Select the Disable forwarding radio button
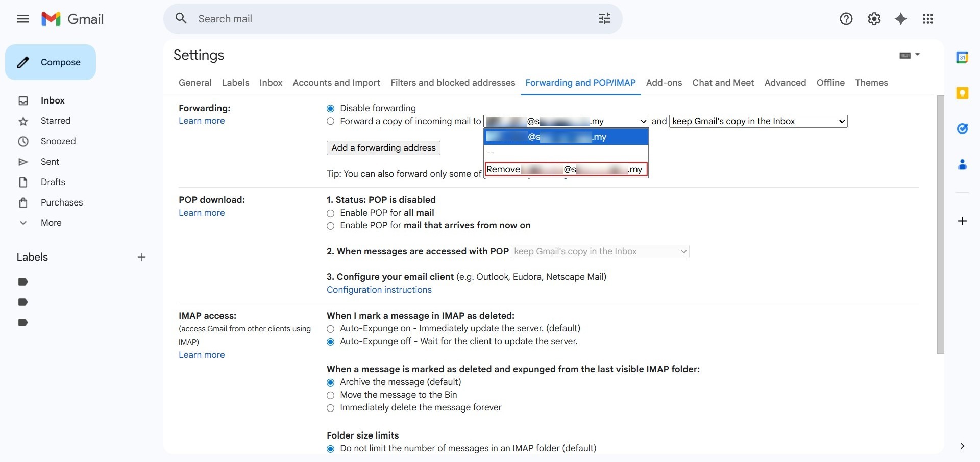This screenshot has width=980, height=462. (331, 108)
